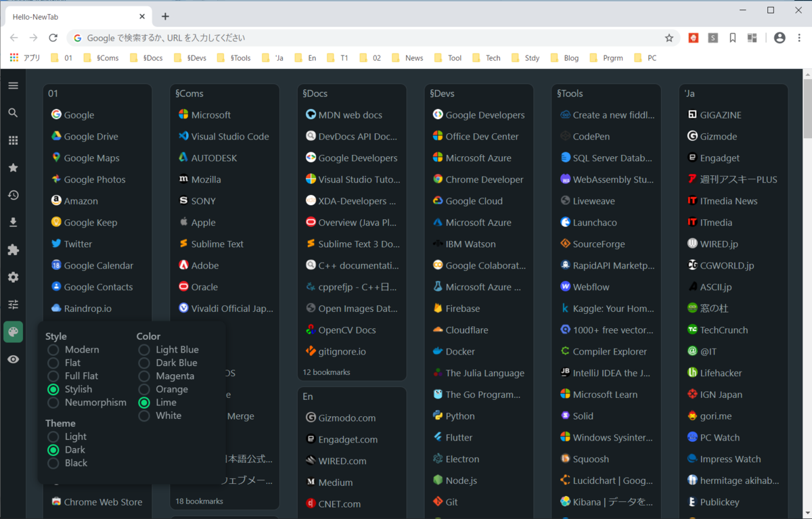Open the Visual Studio Code bookmark

225,136
